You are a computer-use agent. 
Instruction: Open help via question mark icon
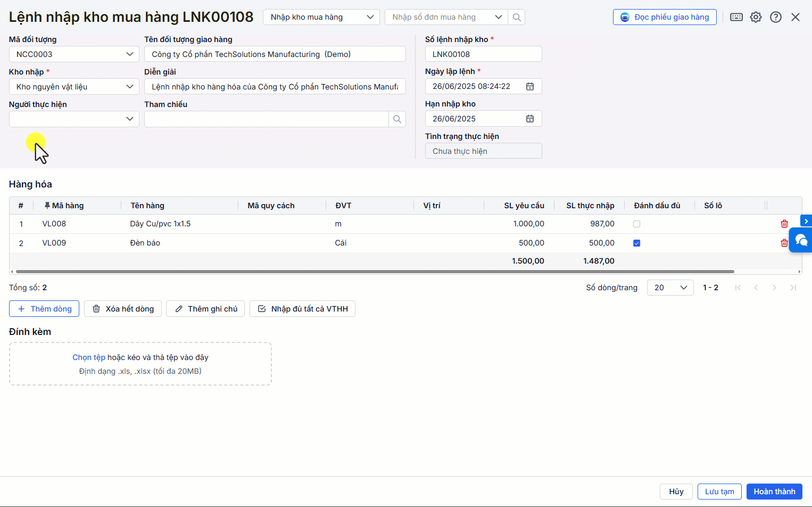tap(776, 17)
